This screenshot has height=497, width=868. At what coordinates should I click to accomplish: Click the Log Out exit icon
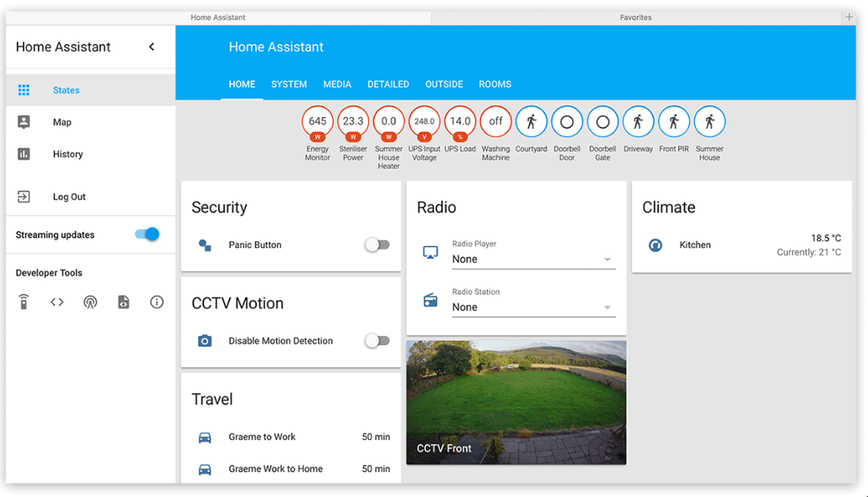[x=24, y=197]
